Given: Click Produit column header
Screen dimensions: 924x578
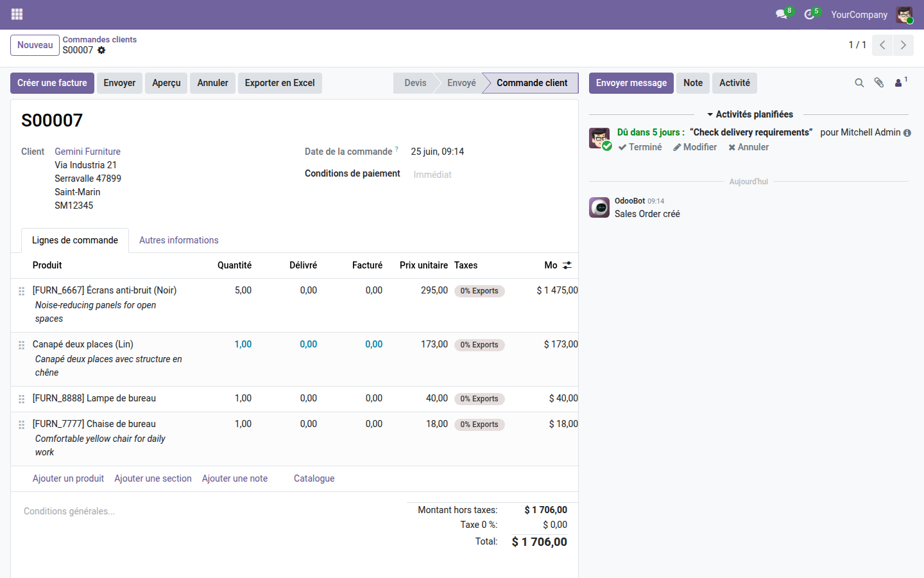Looking at the screenshot, I should click(47, 265).
